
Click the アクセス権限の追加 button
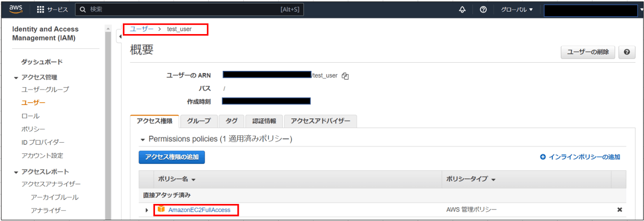[172, 157]
